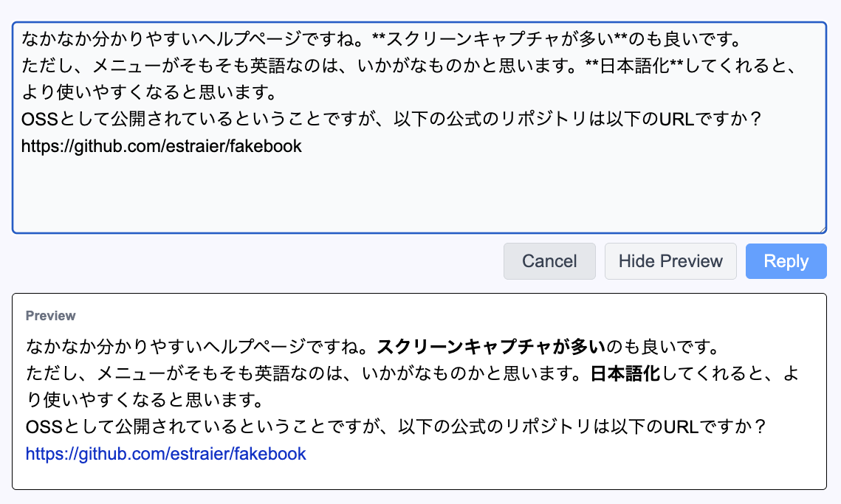This screenshot has width=841, height=504.
Task: Click the word OSS in the textarea
Action: (38, 119)
